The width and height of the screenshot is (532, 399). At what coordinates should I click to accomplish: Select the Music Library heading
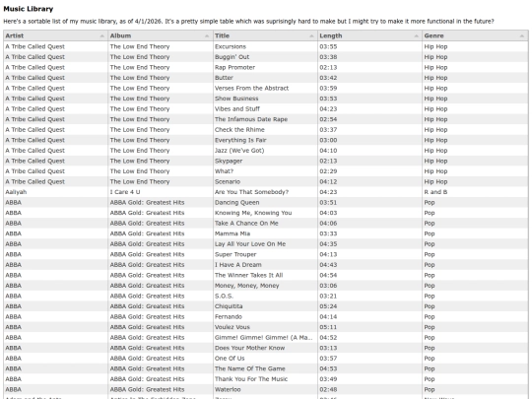coord(29,9)
